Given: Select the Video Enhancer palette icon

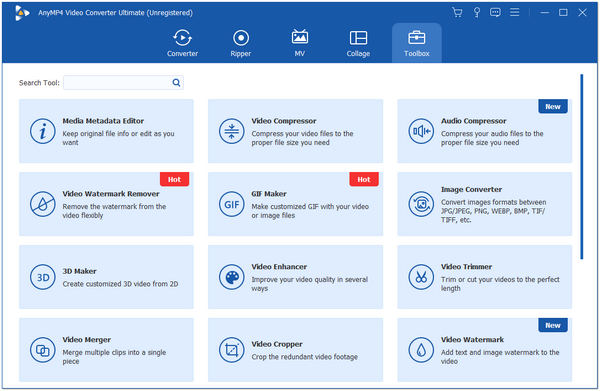Looking at the screenshot, I should tap(232, 277).
